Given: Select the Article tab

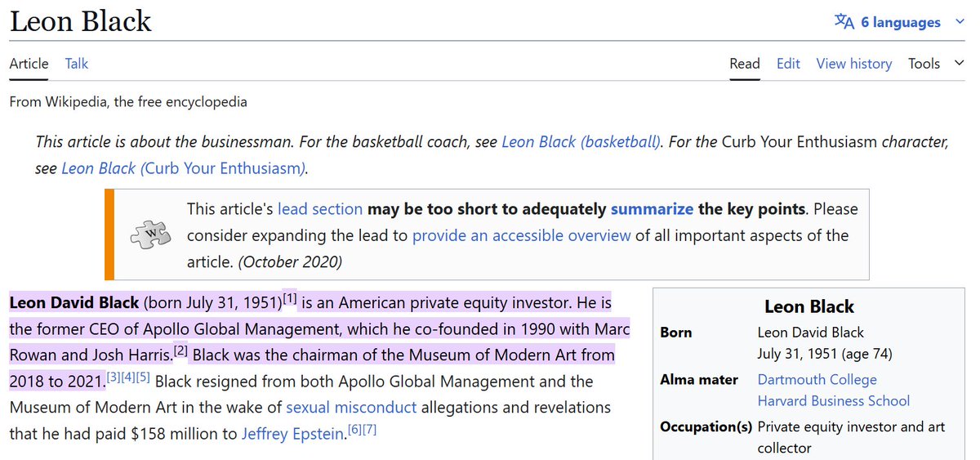Looking at the screenshot, I should tap(29, 64).
